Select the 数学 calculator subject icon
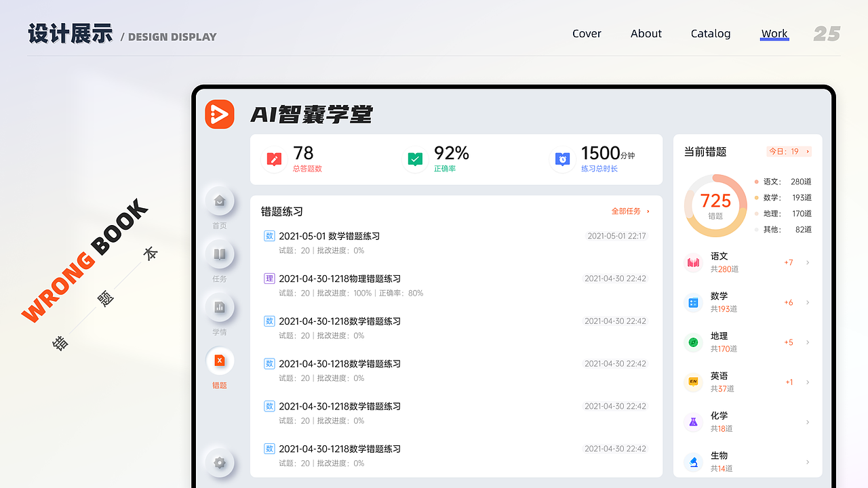Screen dimensions: 868x488 692,302
